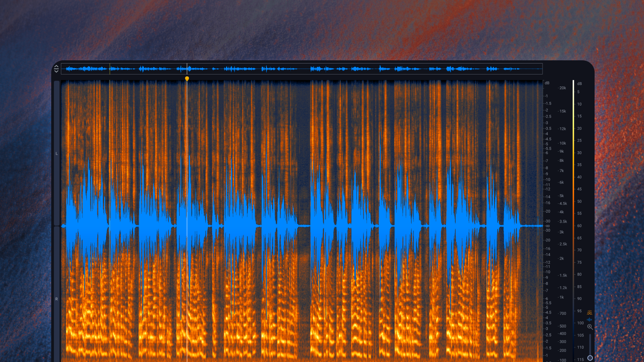Click the 20k frequency ruler label
This screenshot has width=644, height=362.
point(562,88)
